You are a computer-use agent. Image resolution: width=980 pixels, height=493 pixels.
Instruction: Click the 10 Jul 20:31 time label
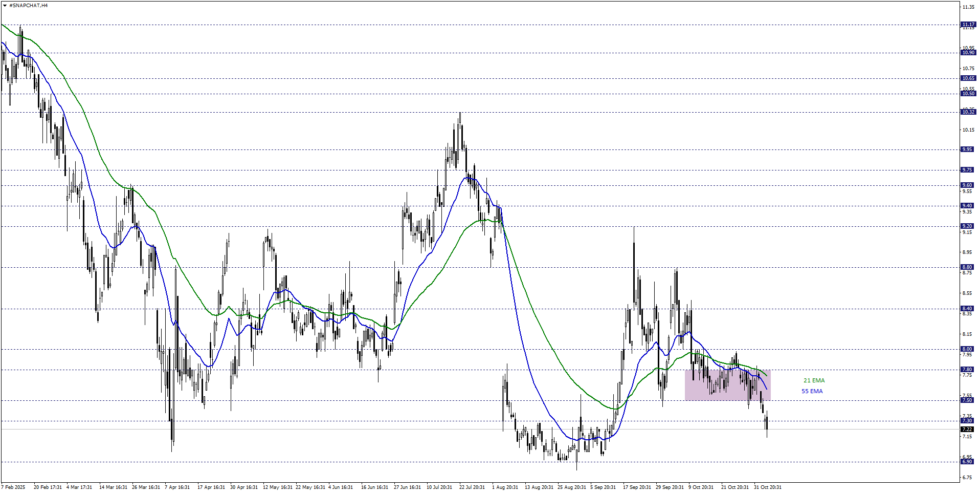(x=439, y=487)
